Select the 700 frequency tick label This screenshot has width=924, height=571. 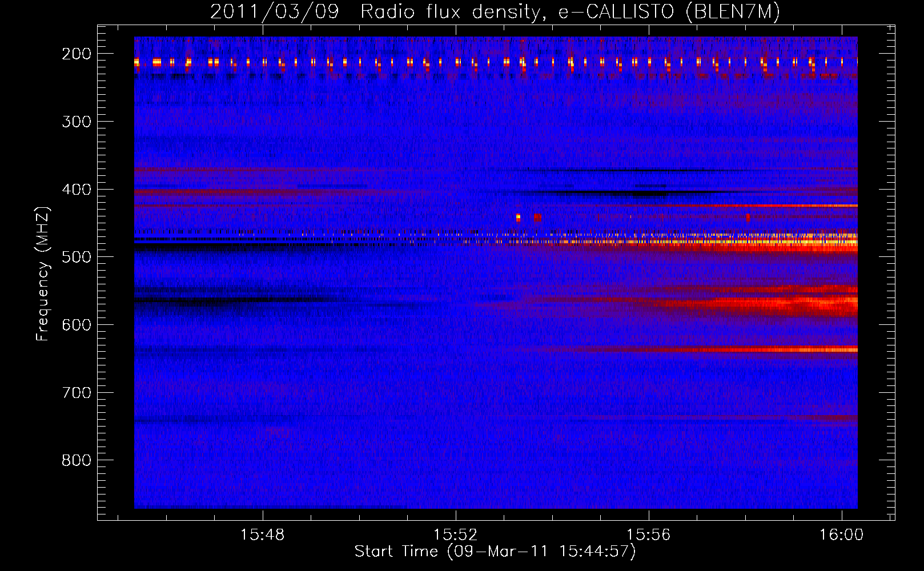pyautogui.click(x=76, y=393)
